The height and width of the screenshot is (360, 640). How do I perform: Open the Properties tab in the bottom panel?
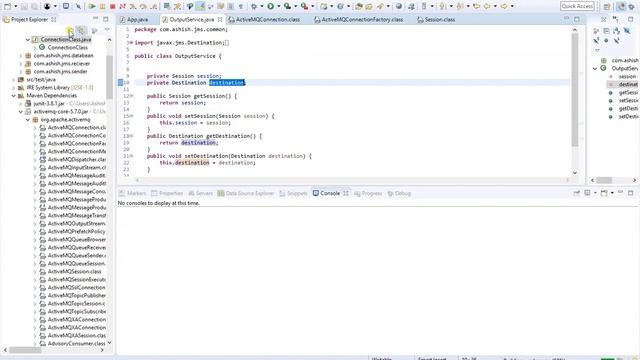tap(167, 193)
